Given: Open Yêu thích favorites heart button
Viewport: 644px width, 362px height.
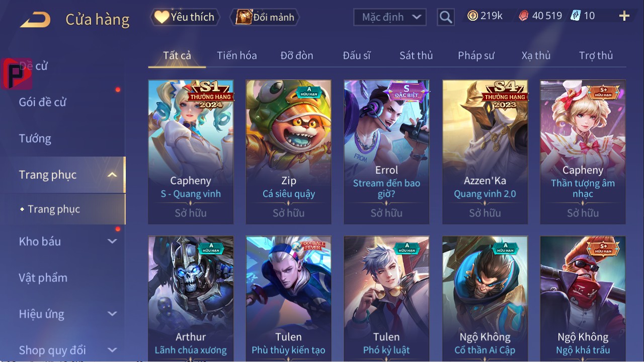Looking at the screenshot, I should tap(185, 17).
